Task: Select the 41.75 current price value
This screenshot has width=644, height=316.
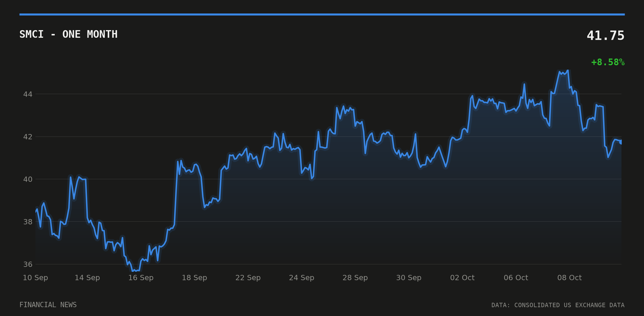Action: (x=605, y=36)
